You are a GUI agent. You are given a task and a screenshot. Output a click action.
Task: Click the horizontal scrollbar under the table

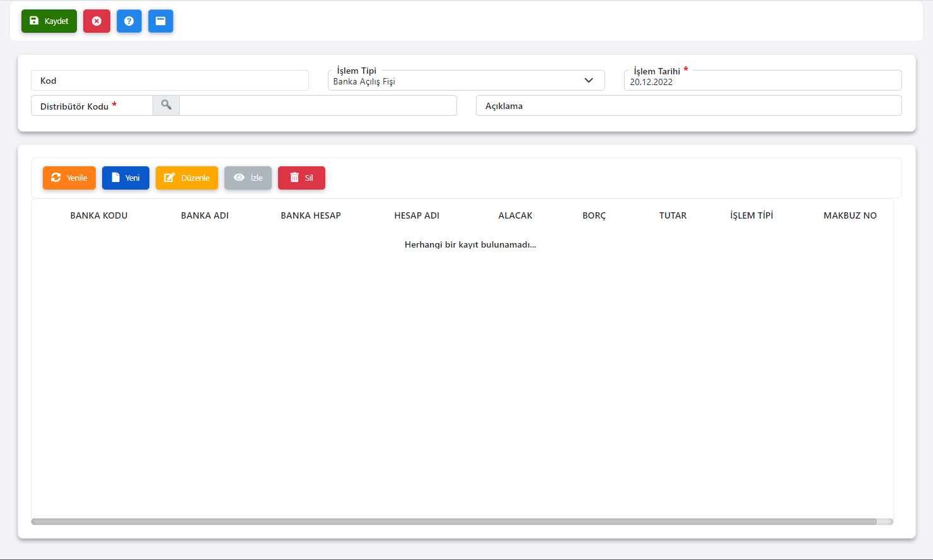tap(454, 522)
